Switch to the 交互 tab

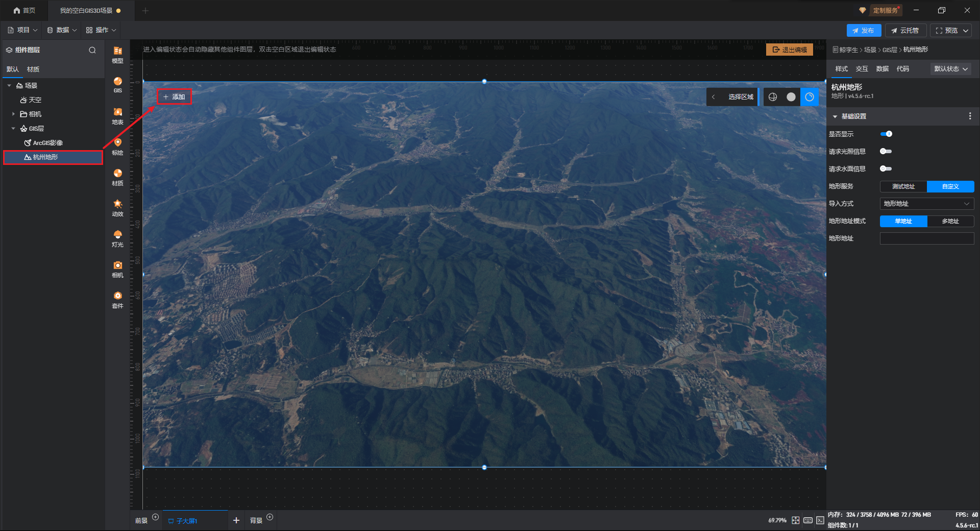click(x=862, y=69)
